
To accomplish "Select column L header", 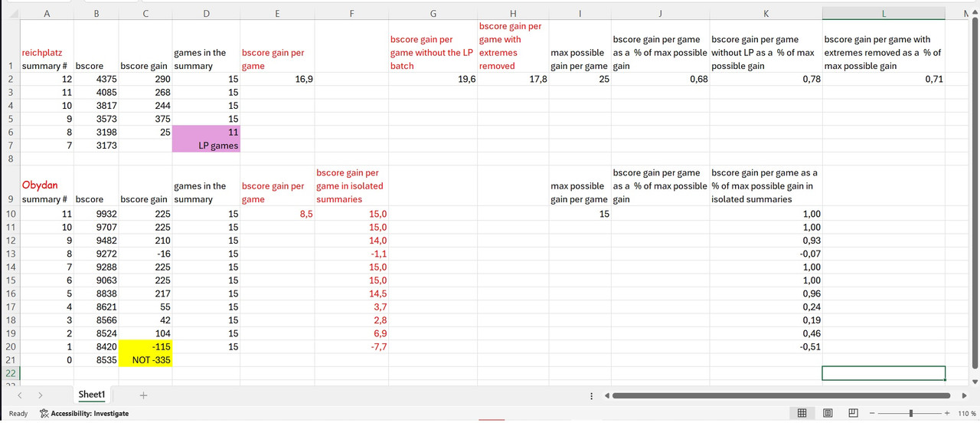I will pyautogui.click(x=884, y=13).
